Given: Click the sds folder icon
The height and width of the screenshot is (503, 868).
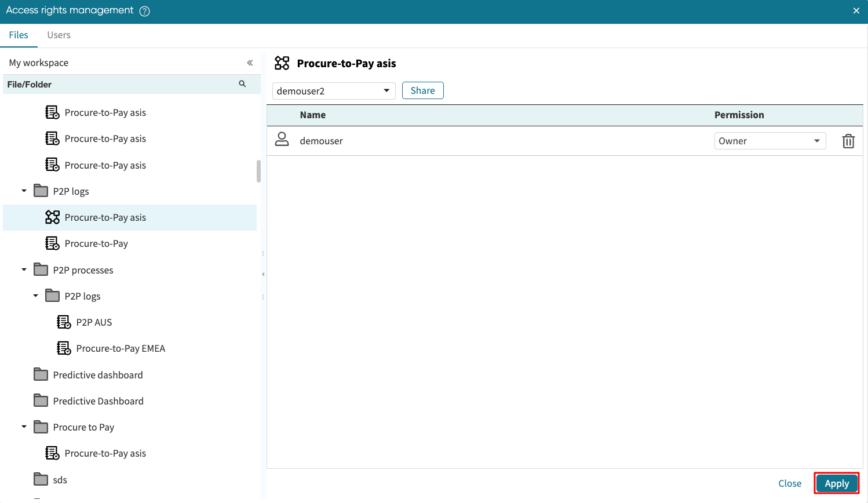Looking at the screenshot, I should tap(41, 480).
